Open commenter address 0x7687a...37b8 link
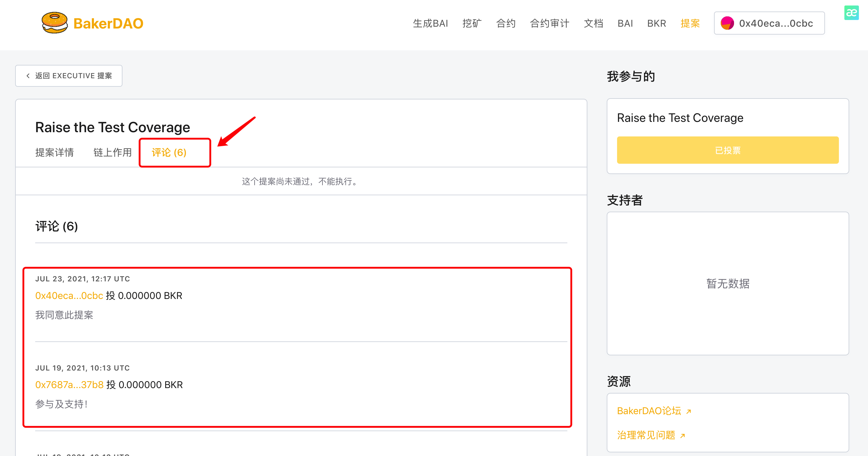 click(x=69, y=384)
